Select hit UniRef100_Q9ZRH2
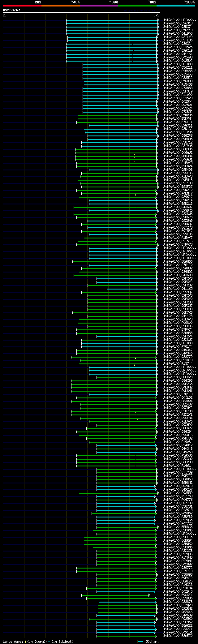 point(178,608)
